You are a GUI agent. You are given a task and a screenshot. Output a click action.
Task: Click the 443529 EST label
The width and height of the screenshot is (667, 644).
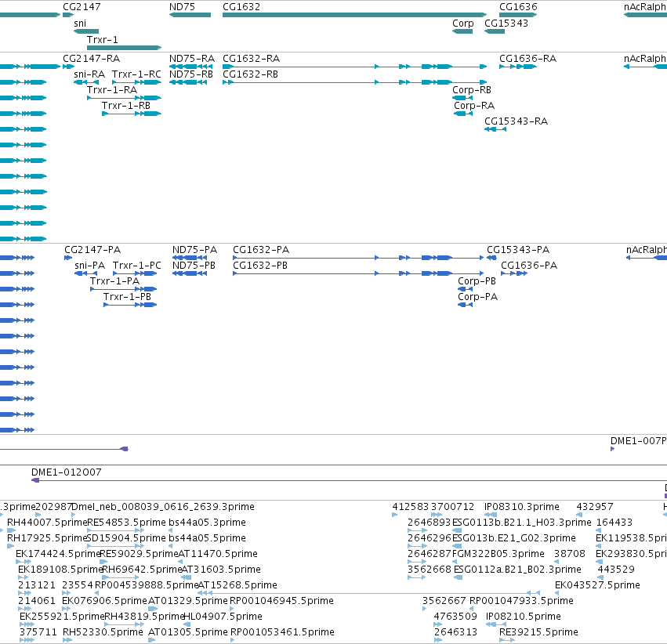pos(616,570)
